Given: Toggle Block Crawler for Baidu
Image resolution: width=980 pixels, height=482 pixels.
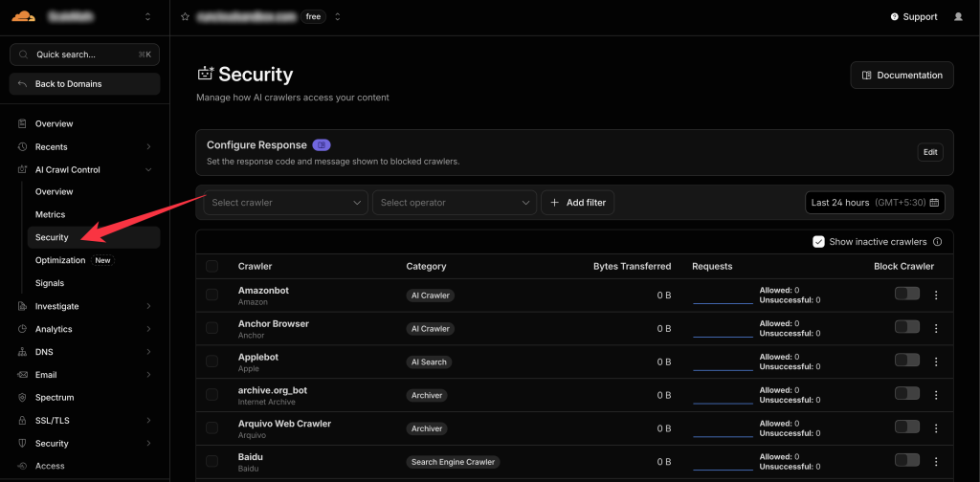Looking at the screenshot, I should [907, 459].
